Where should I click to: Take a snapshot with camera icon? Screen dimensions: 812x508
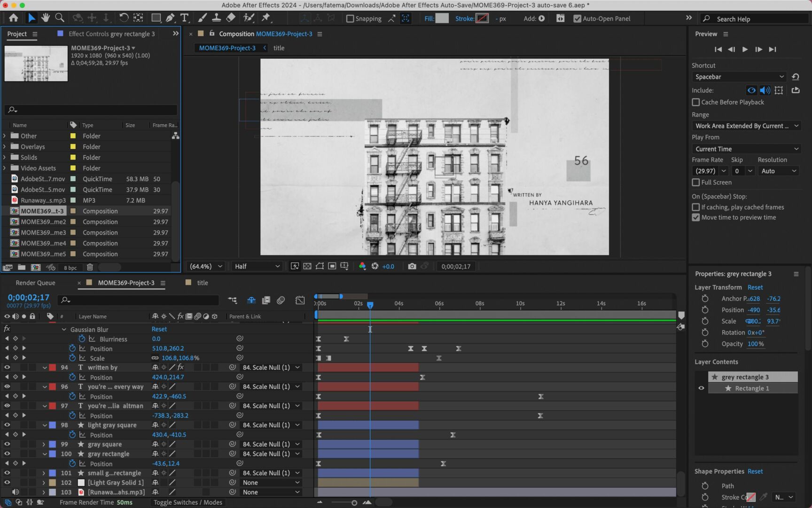(x=412, y=266)
